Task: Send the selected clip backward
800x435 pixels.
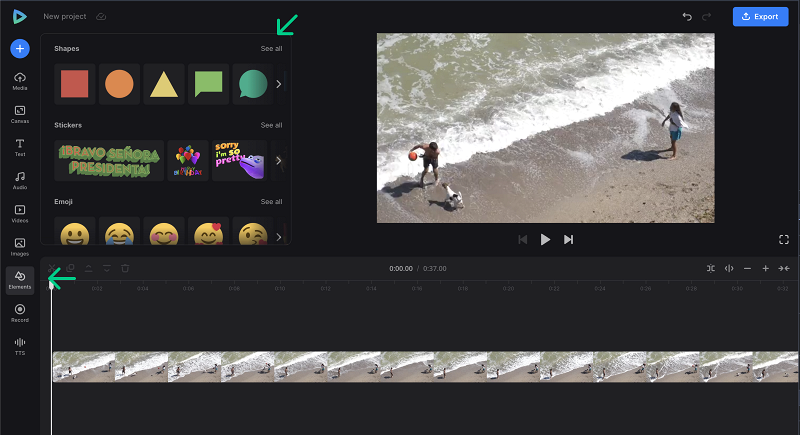Action: tap(107, 268)
